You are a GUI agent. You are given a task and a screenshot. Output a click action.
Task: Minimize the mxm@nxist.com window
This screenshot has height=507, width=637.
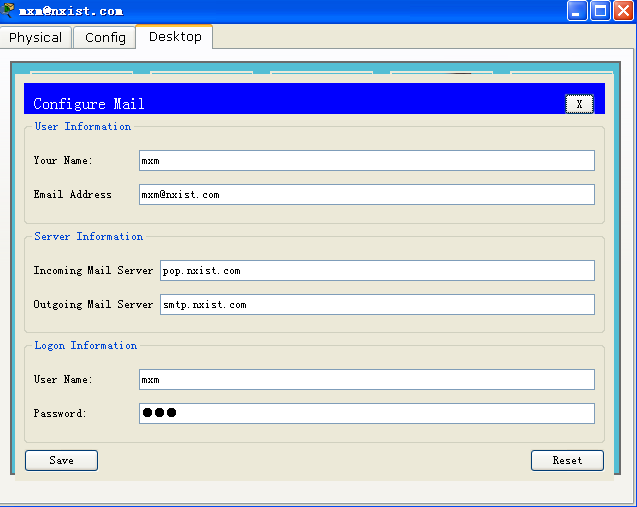click(576, 10)
